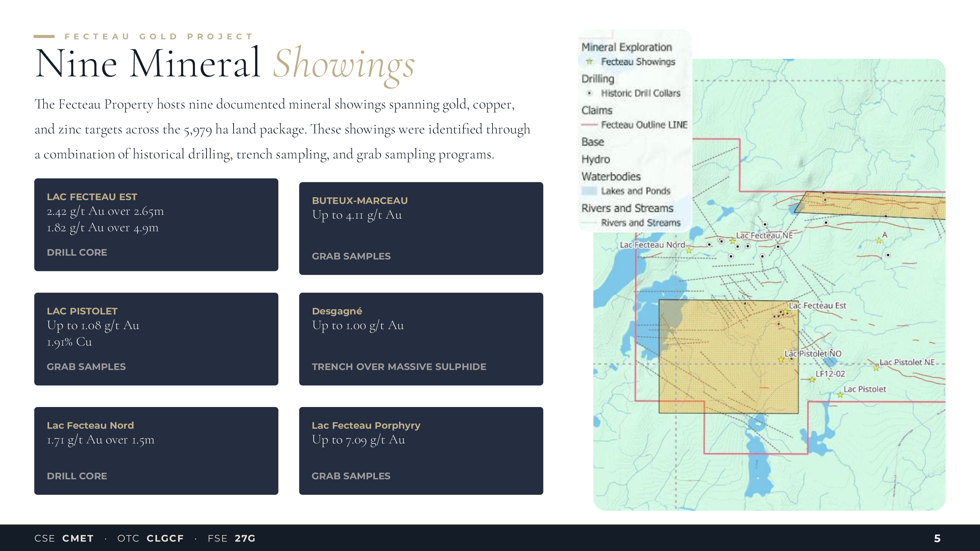This screenshot has height=551, width=980.
Task: Click the Lakes and Ponds blue swatch
Action: [x=589, y=191]
